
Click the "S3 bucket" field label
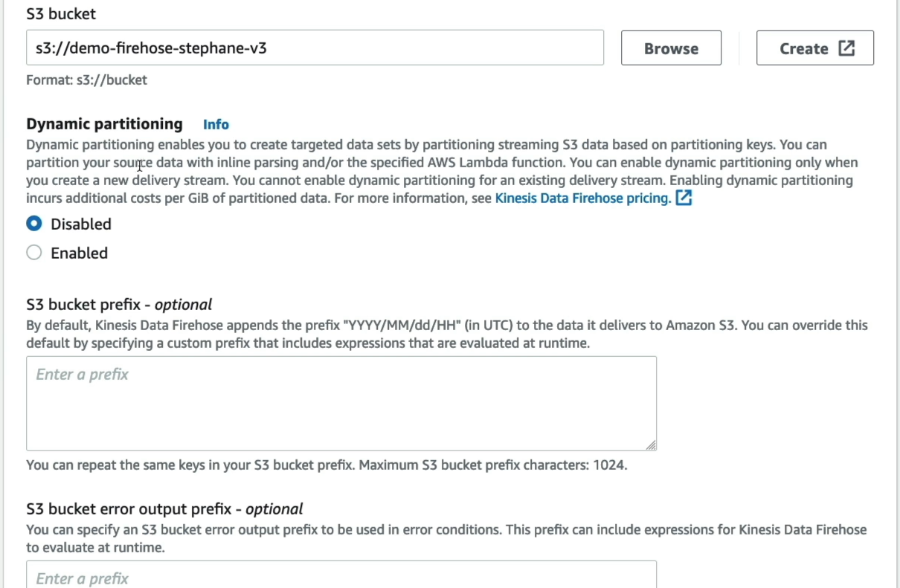(x=61, y=13)
